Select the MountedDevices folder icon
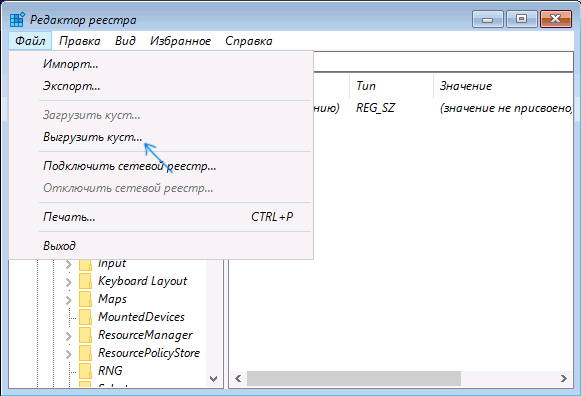The image size is (581, 396). (85, 317)
